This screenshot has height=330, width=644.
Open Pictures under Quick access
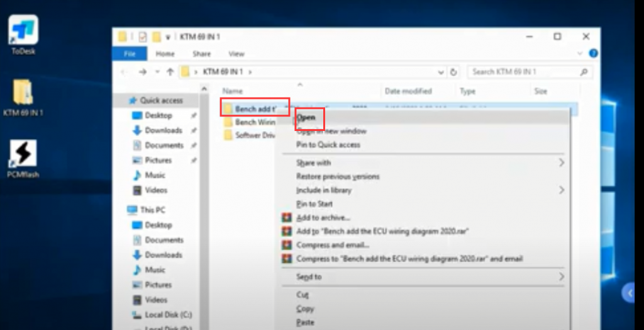(x=158, y=161)
